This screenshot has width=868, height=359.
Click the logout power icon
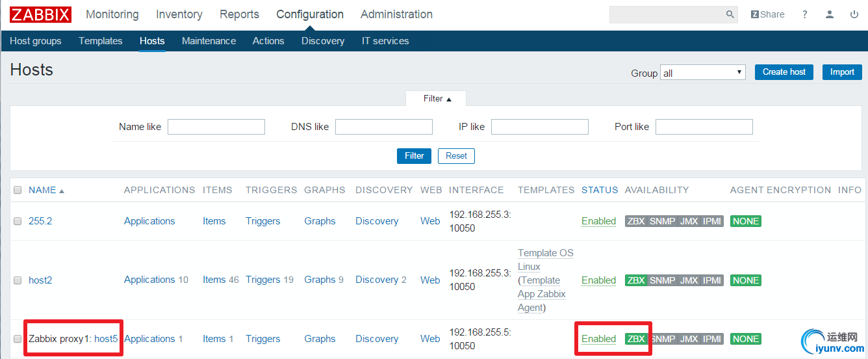pyautogui.click(x=854, y=14)
